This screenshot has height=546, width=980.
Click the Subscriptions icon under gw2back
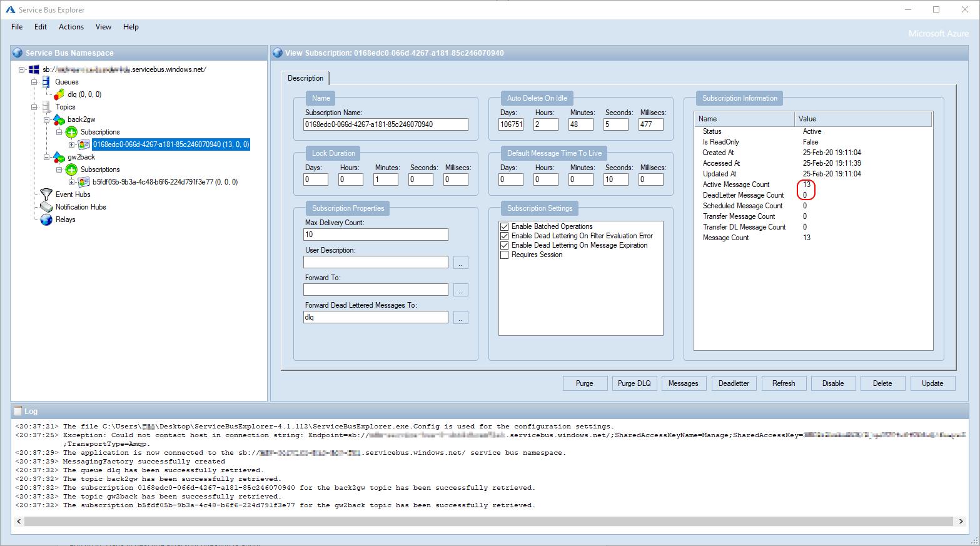[71, 169]
